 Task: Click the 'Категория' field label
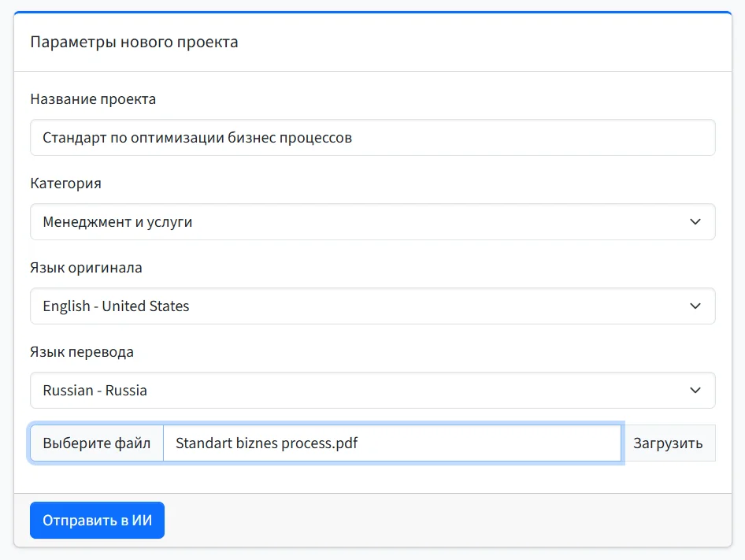pos(65,184)
